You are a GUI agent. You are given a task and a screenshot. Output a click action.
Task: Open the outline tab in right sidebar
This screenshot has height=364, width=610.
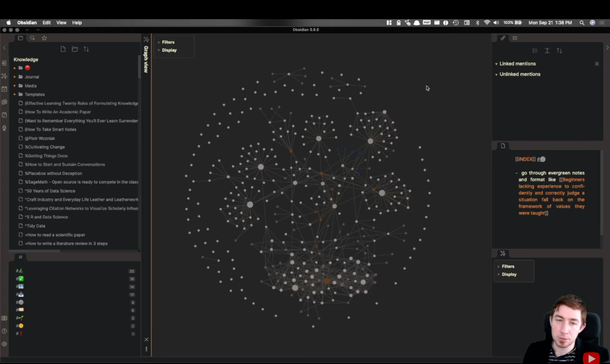515,38
